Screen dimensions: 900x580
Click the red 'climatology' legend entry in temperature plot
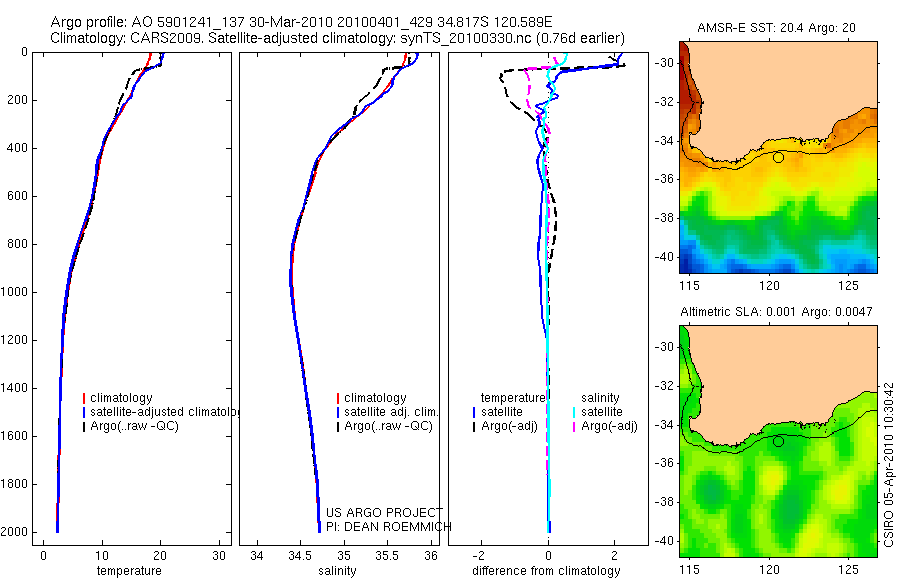118,398
